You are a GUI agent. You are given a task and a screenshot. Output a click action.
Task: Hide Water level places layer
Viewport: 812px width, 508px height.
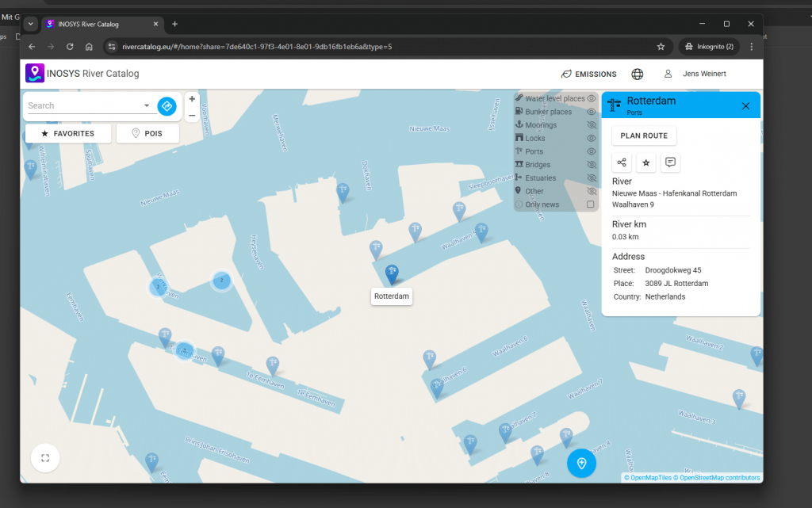[591, 99]
